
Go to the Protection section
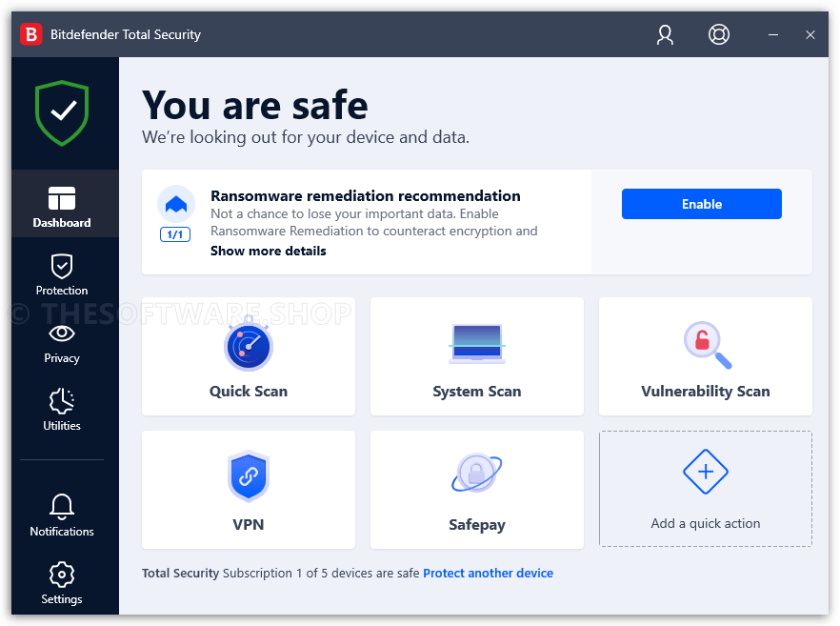[x=62, y=274]
